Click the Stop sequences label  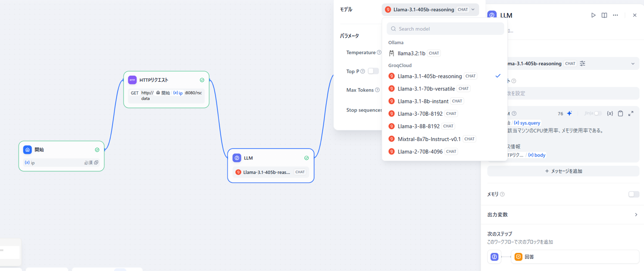point(364,110)
